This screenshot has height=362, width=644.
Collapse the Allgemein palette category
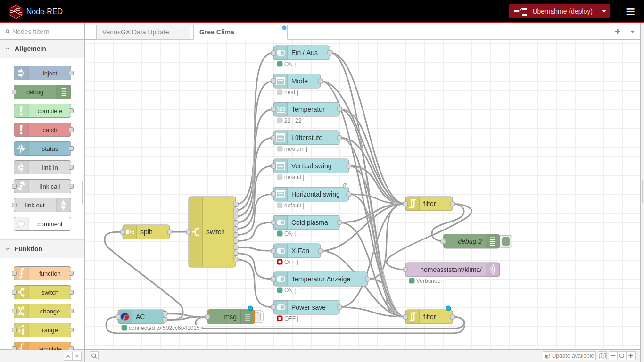[8, 49]
